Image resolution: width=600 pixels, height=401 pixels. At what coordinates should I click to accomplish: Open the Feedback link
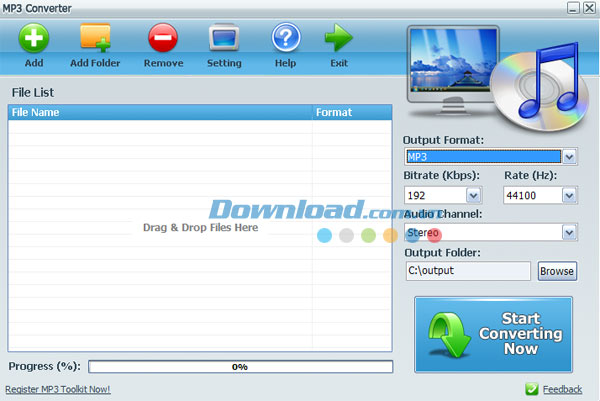(562, 390)
